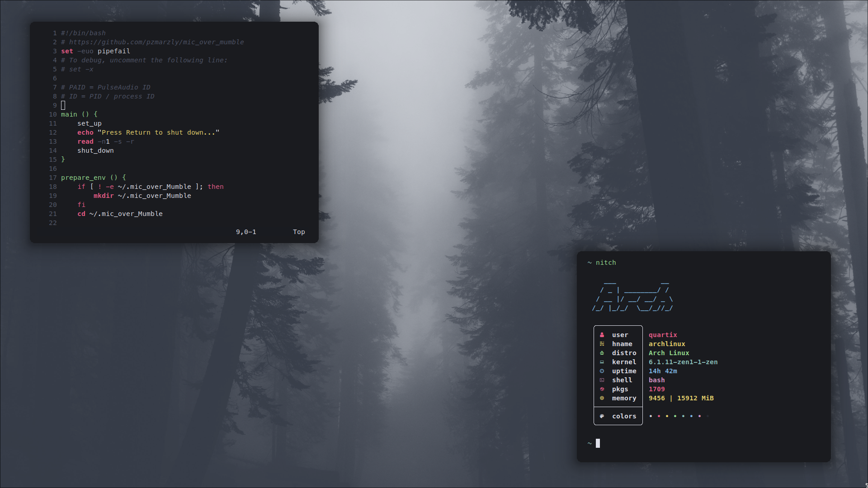This screenshot has height=488, width=868.
Task: Click the laptop kernel icon
Action: click(x=602, y=362)
